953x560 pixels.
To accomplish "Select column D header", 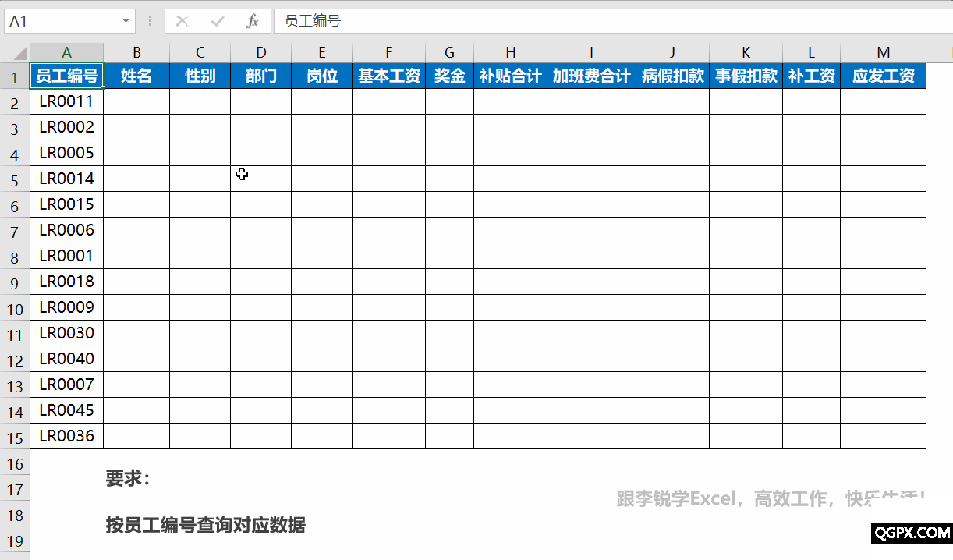I will point(261,52).
